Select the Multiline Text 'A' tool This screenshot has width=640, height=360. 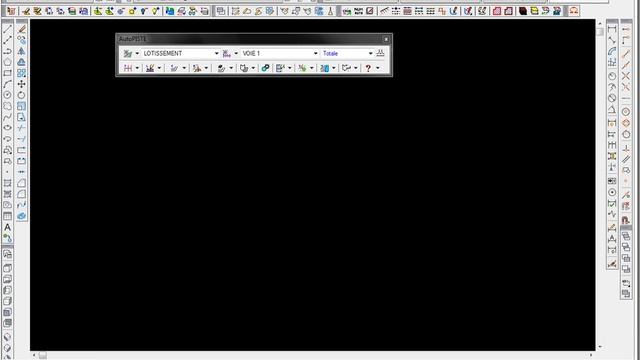[x=7, y=227]
